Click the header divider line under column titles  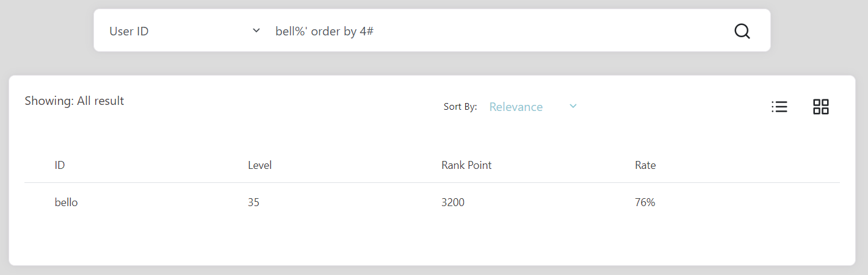pyautogui.click(x=432, y=182)
